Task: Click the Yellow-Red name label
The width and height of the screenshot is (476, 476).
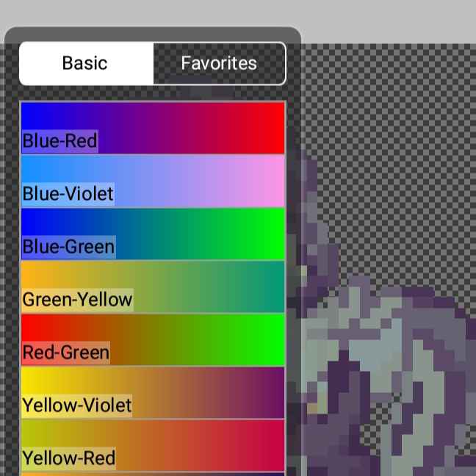Action: coord(68,458)
